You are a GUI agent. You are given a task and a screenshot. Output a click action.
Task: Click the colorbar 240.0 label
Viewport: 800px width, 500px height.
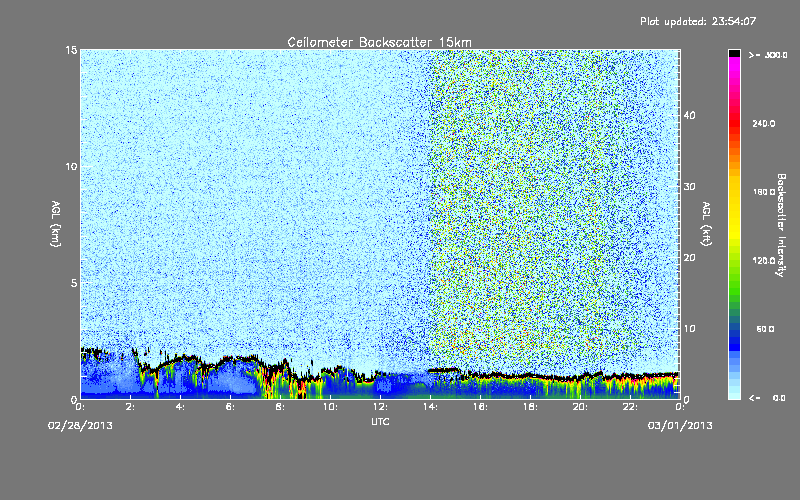coord(764,124)
